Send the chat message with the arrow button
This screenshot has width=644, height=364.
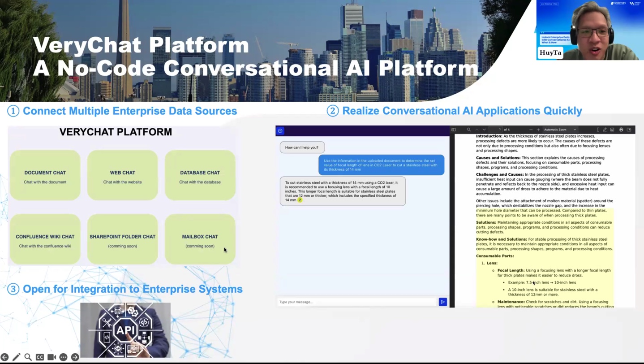[x=442, y=302]
